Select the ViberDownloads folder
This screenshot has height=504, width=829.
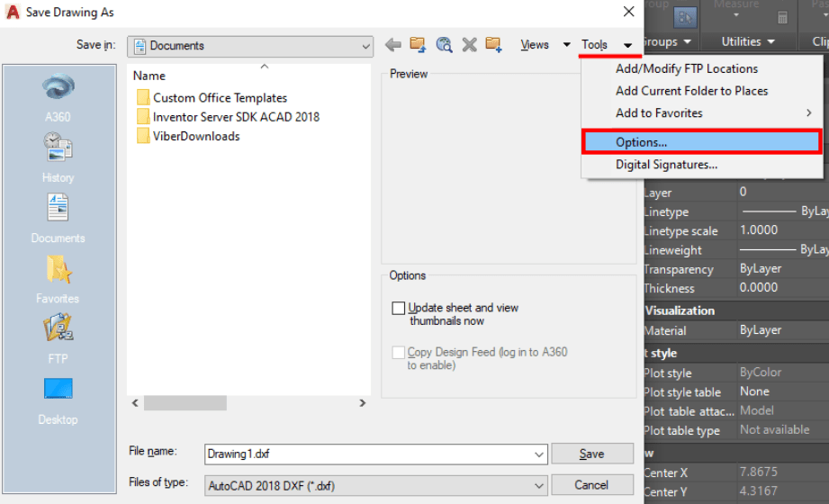[x=188, y=136]
